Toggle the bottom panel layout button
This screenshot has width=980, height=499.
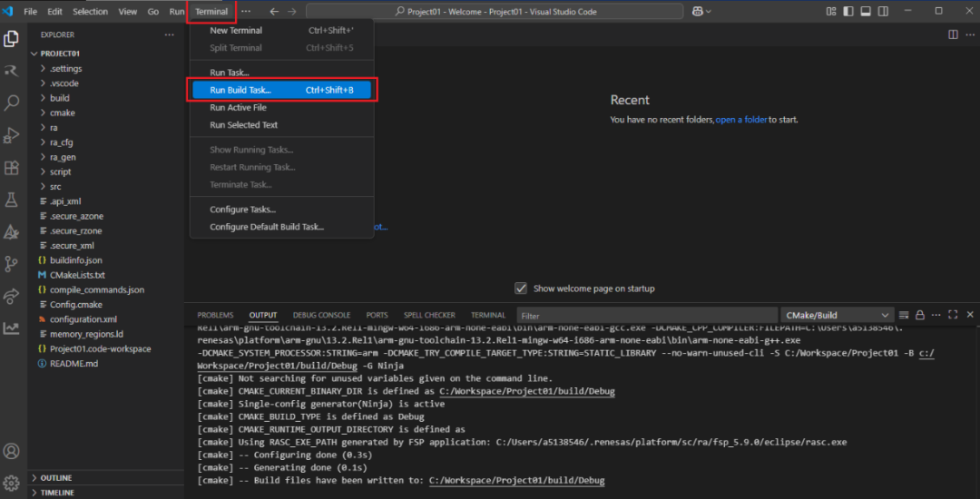coord(866,12)
